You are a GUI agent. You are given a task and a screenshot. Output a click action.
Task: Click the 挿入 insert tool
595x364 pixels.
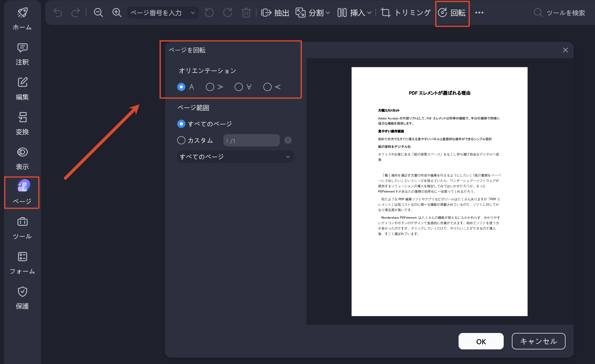pos(351,13)
